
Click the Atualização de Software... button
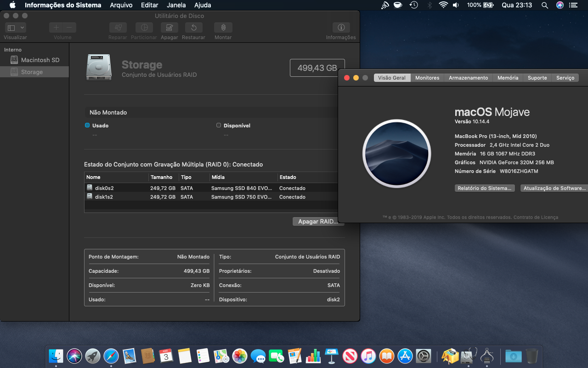click(x=554, y=188)
